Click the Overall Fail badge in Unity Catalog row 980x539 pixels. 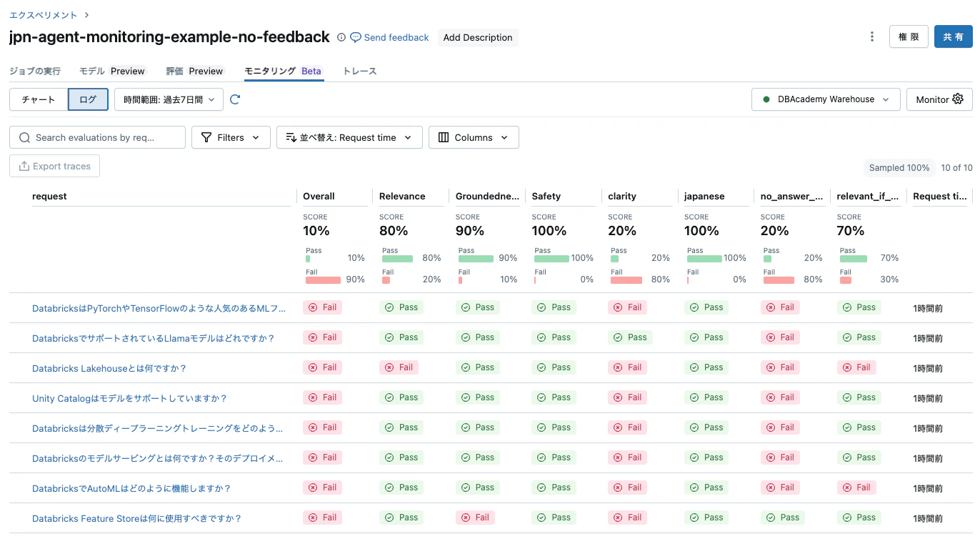[323, 397]
